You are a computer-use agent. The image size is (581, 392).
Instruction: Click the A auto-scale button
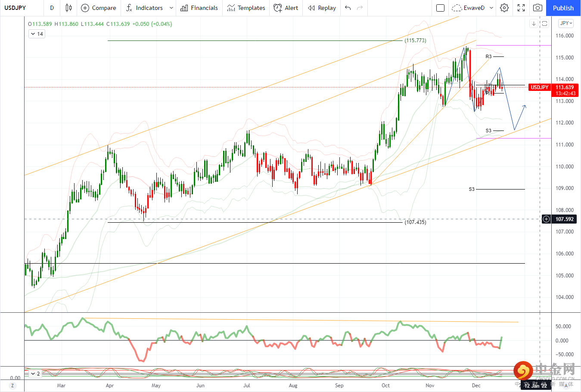coord(566,386)
